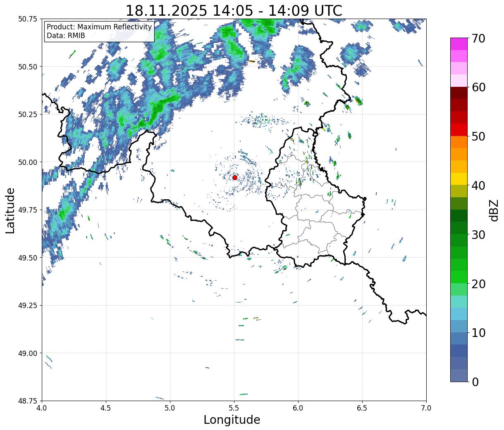Click the latitude tick label 50.75

click(x=27, y=19)
